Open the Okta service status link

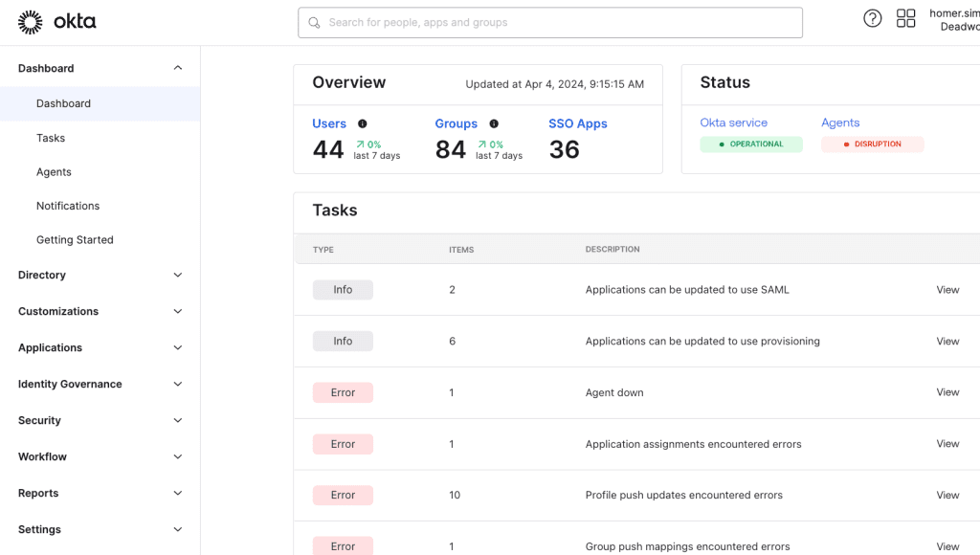click(x=734, y=122)
